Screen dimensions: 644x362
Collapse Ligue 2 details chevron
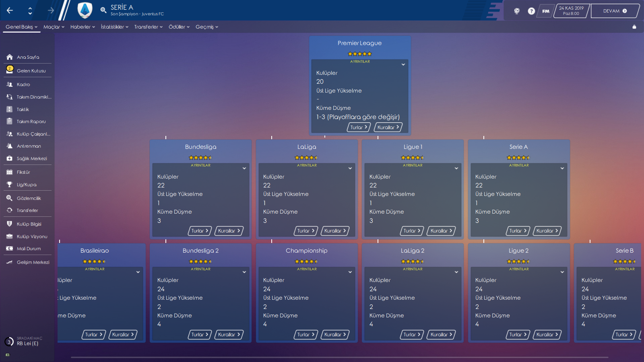(562, 272)
